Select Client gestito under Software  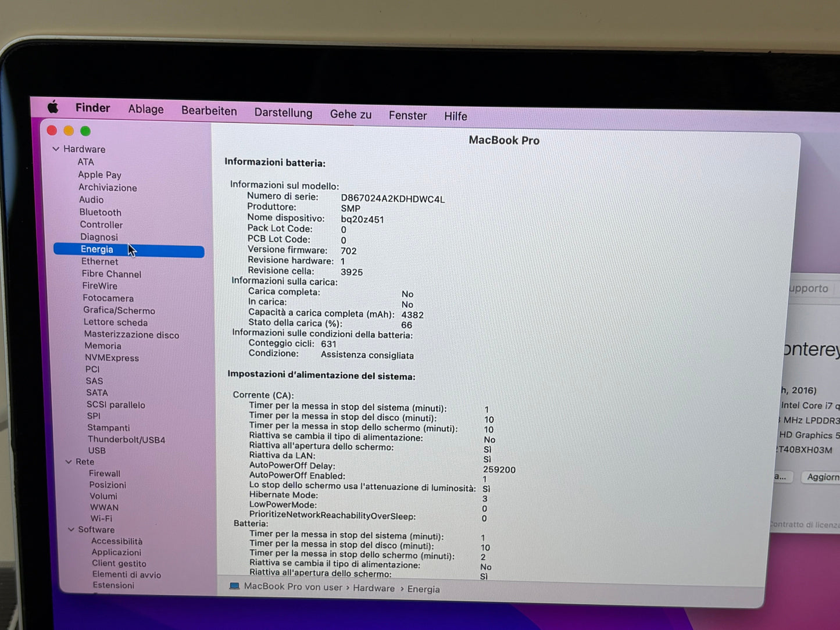(119, 563)
